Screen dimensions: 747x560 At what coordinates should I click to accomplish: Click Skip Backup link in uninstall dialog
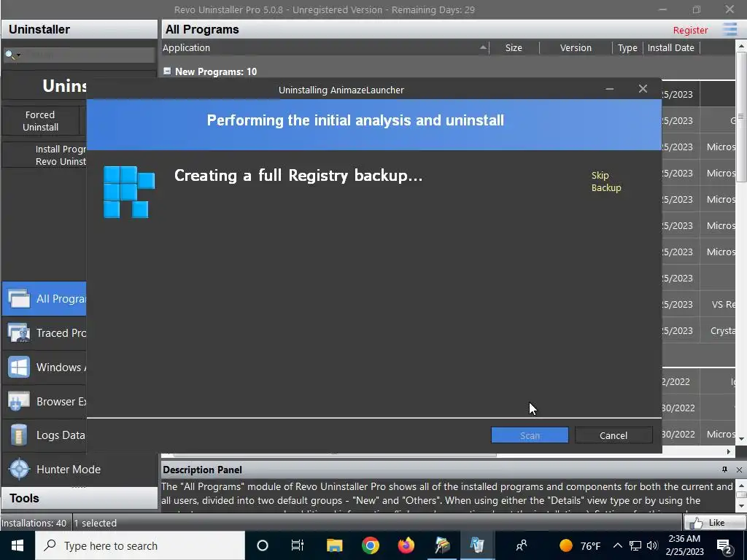click(x=606, y=182)
